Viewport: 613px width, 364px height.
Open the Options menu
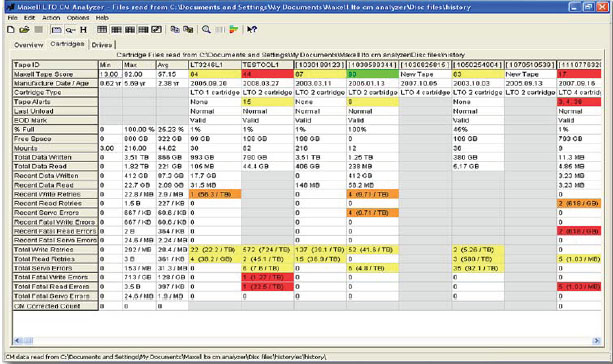(78, 18)
